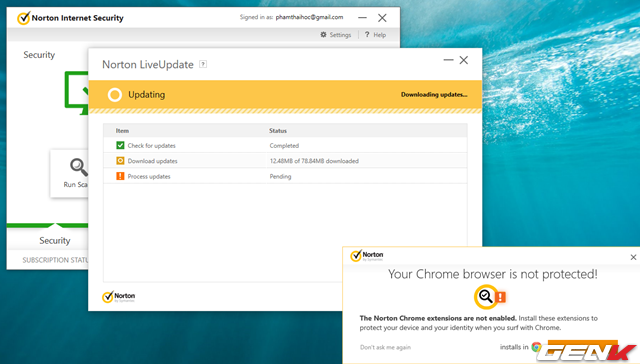This screenshot has width=640, height=364.
Task: Click the Your Chrome browser is not protected heading
Action: click(492, 274)
